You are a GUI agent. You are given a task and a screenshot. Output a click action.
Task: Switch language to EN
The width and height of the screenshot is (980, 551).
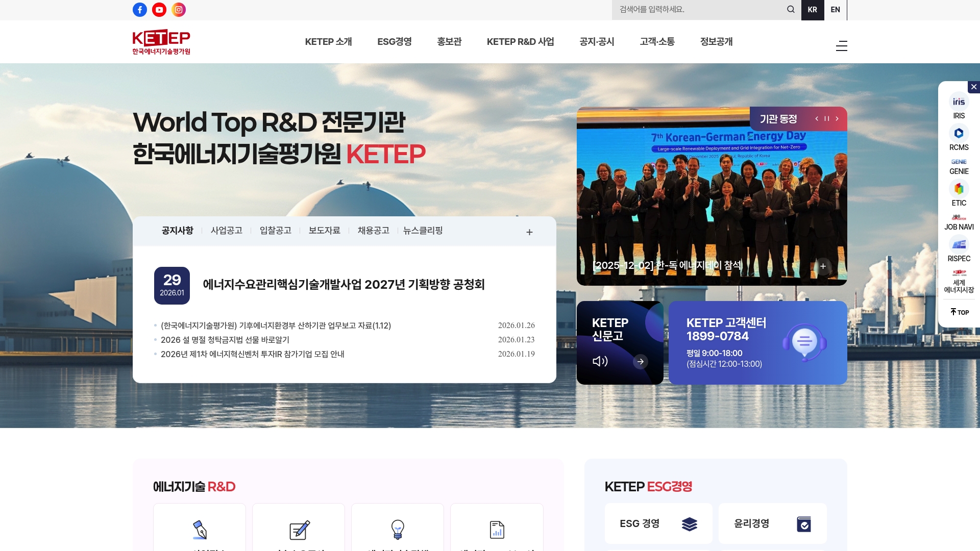tap(836, 9)
